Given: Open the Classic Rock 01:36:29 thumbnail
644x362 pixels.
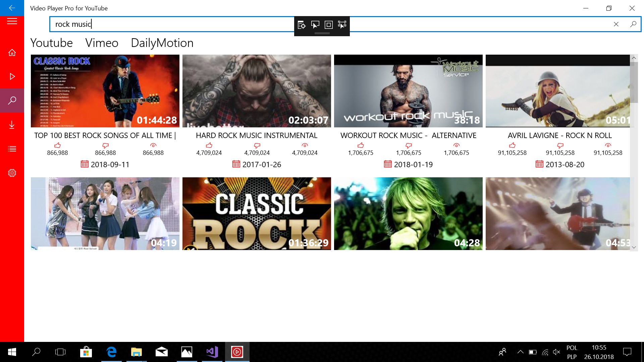Looking at the screenshot, I should 257,214.
